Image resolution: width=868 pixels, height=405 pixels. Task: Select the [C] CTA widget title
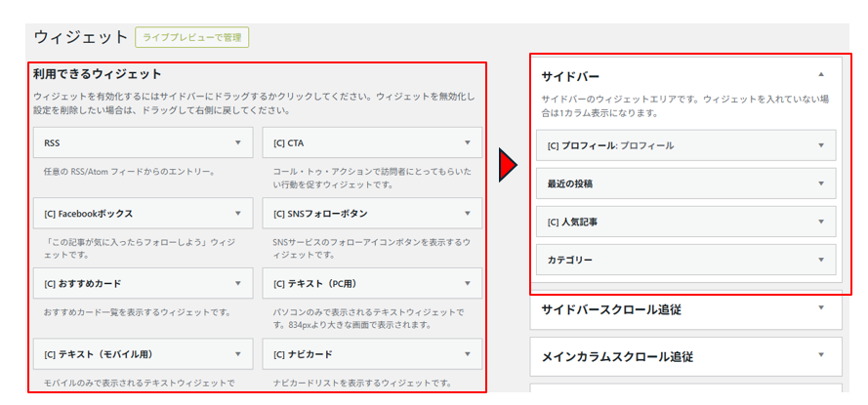click(x=288, y=142)
